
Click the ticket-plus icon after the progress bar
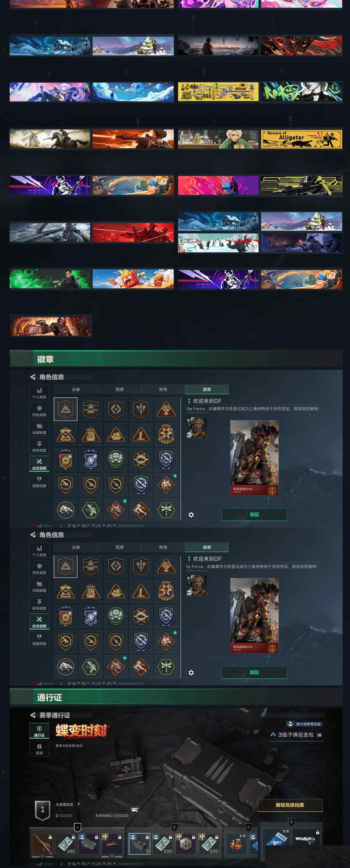point(135,810)
